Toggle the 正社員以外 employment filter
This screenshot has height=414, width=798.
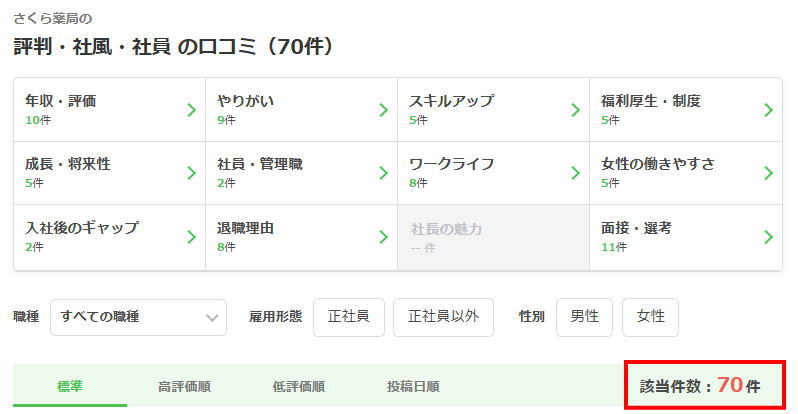443,317
